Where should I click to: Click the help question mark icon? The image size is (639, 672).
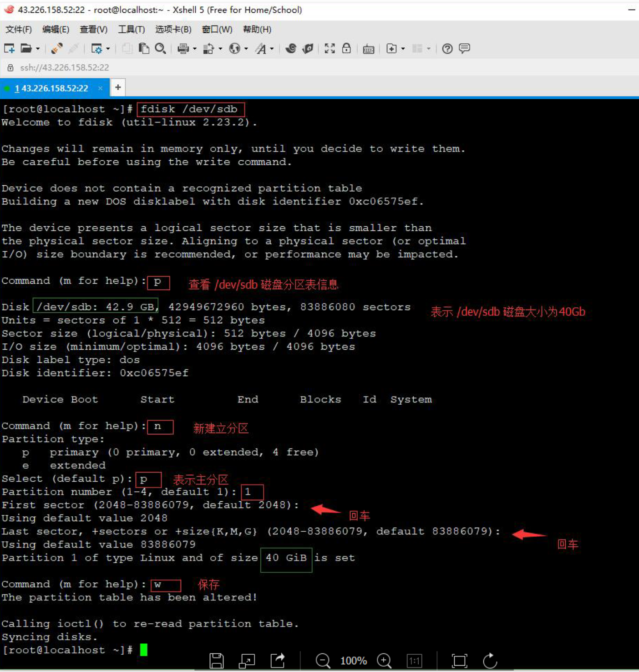pos(447,48)
